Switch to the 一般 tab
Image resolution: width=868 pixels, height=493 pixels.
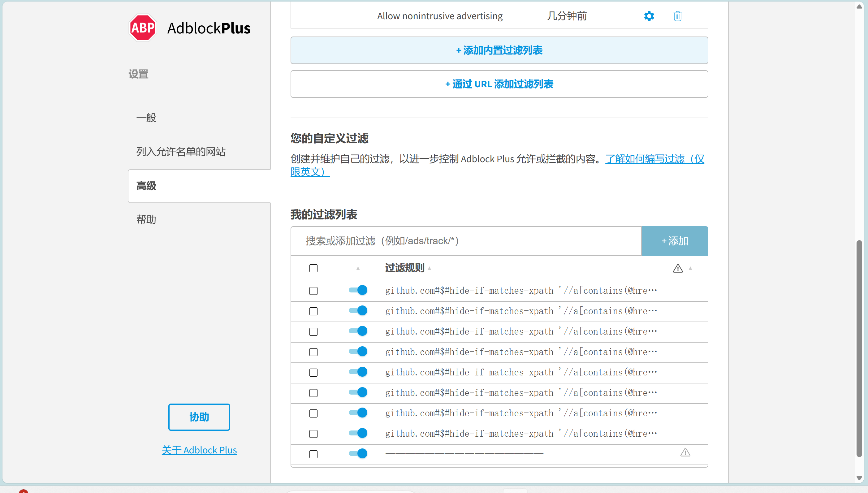coord(146,118)
